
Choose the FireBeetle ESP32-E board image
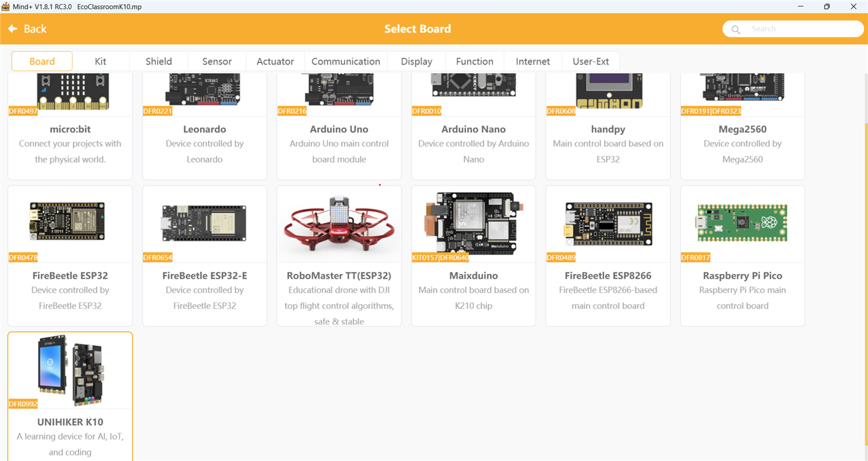point(204,224)
